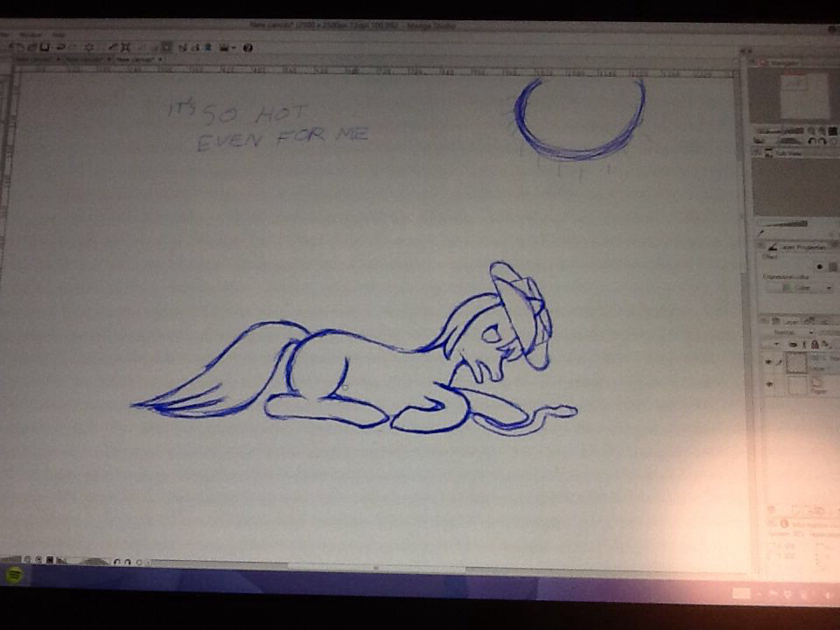The width and height of the screenshot is (840, 630).
Task: Click the transform icon beside the pen icon
Action: tap(125, 47)
